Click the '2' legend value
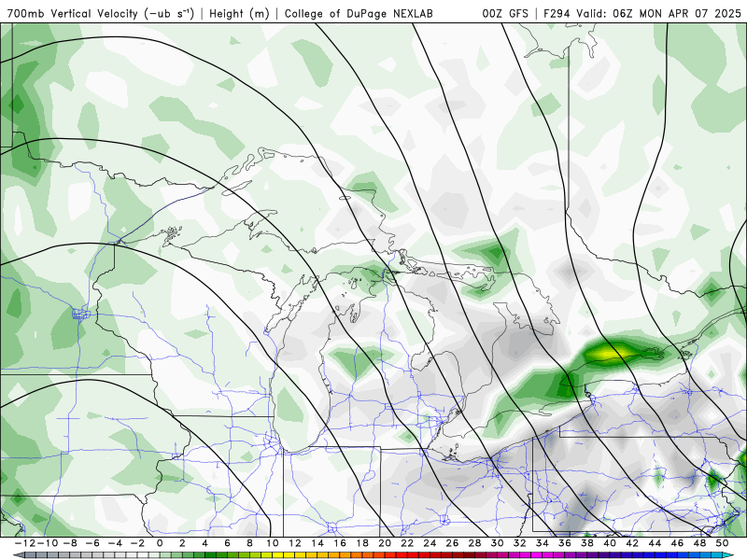Image resolution: width=747 pixels, height=560 pixels. pyautogui.click(x=182, y=543)
